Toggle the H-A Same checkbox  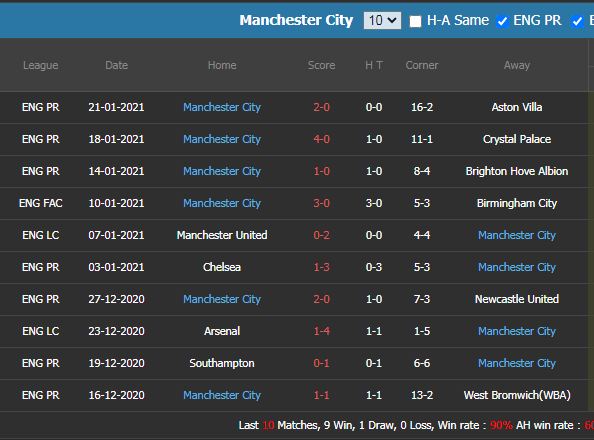point(415,21)
